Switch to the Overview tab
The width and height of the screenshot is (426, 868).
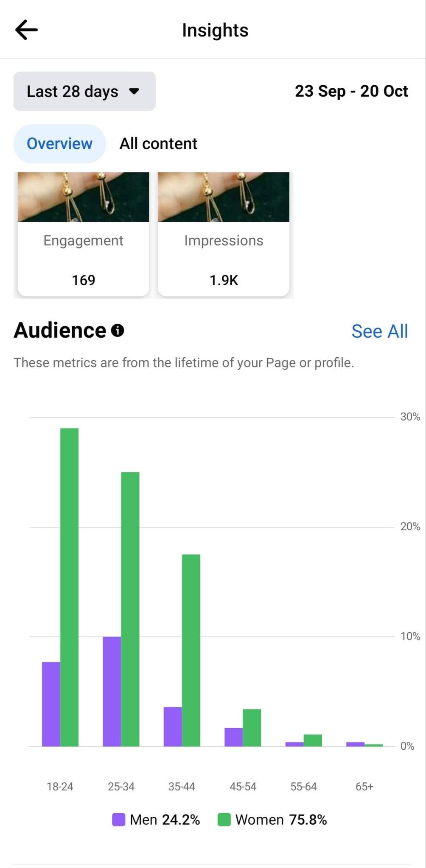[59, 144]
